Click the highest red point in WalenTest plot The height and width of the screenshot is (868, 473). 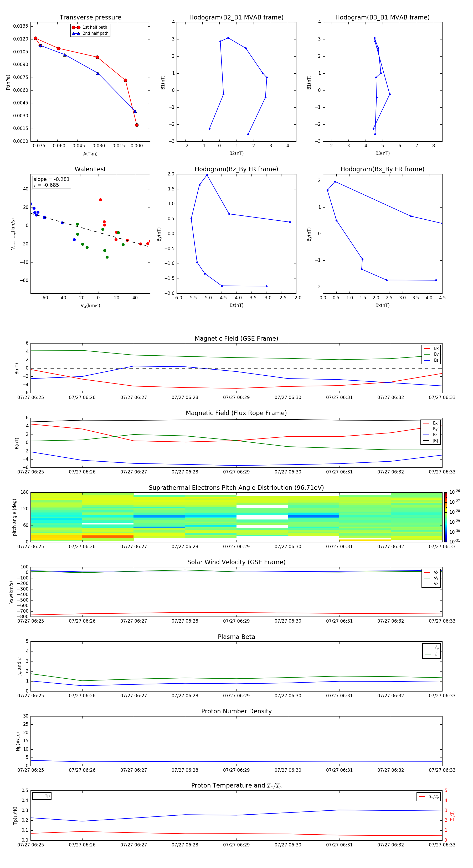point(100,200)
